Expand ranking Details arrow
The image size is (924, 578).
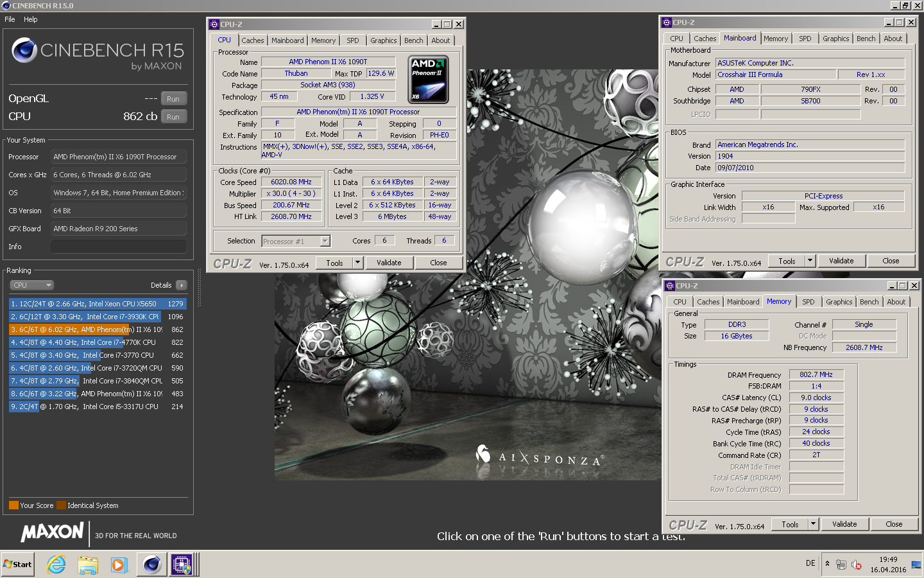(182, 285)
